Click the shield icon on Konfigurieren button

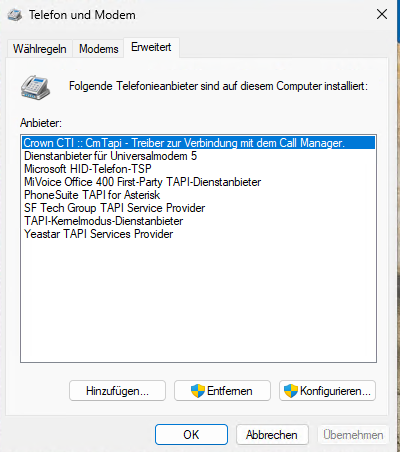pos(291,391)
